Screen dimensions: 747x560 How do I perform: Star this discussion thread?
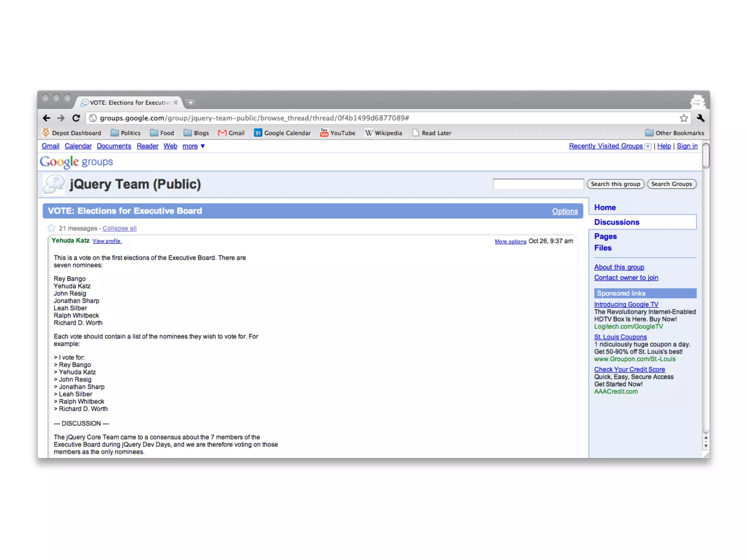tap(51, 228)
